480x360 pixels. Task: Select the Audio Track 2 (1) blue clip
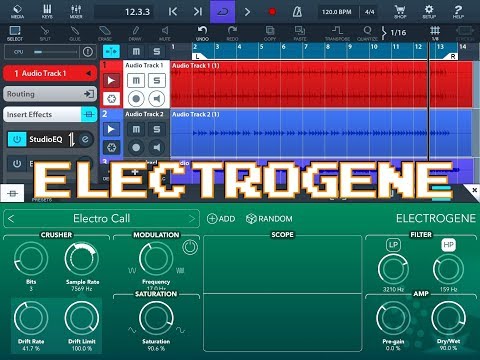[321, 133]
